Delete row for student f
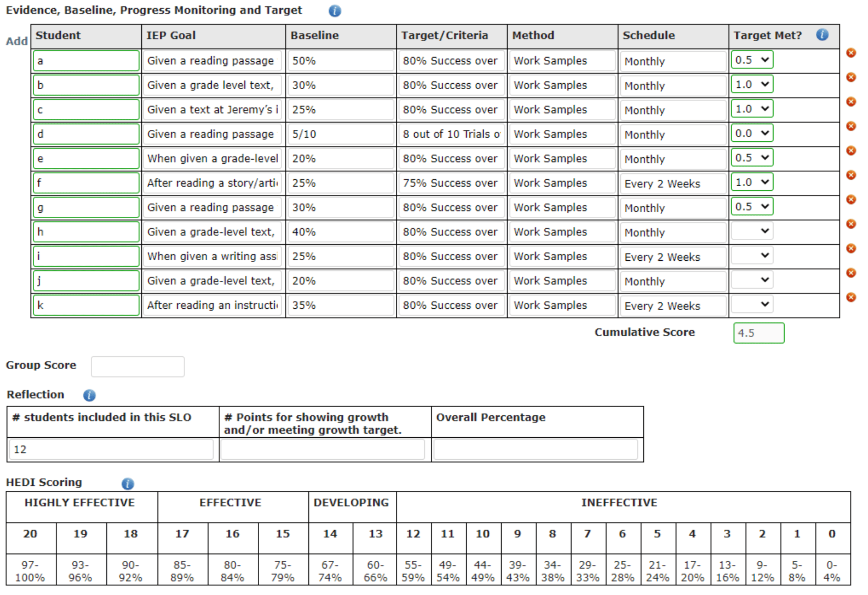 click(851, 175)
